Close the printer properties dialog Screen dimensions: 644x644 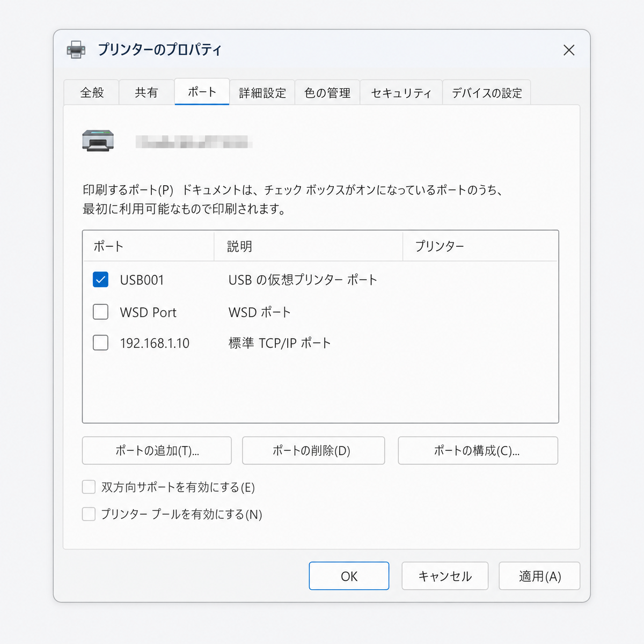click(569, 50)
